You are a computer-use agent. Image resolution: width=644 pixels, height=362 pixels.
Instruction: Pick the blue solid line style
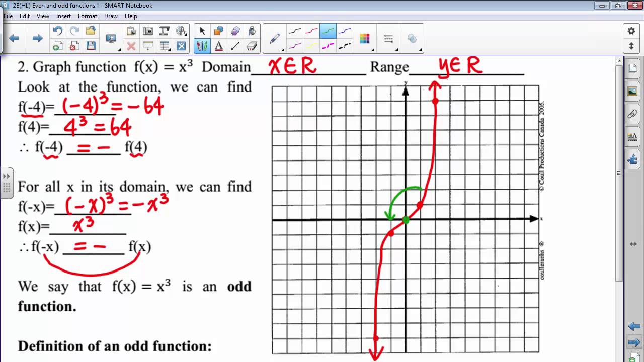pyautogui.click(x=345, y=31)
